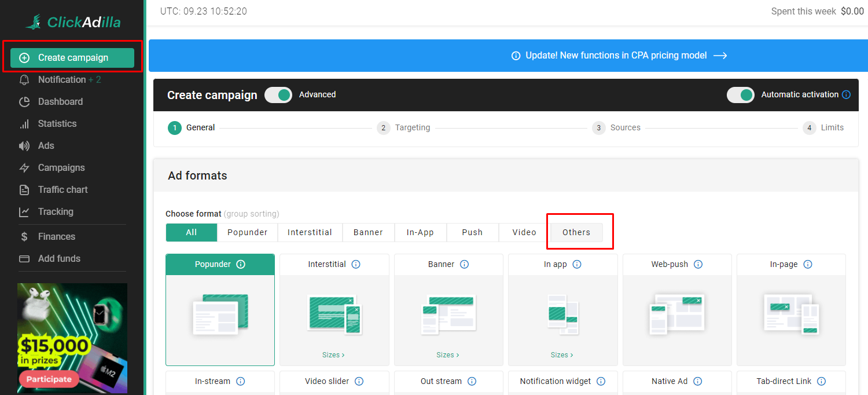
Task: Click the Ads speaker icon
Action: pyautogui.click(x=24, y=145)
